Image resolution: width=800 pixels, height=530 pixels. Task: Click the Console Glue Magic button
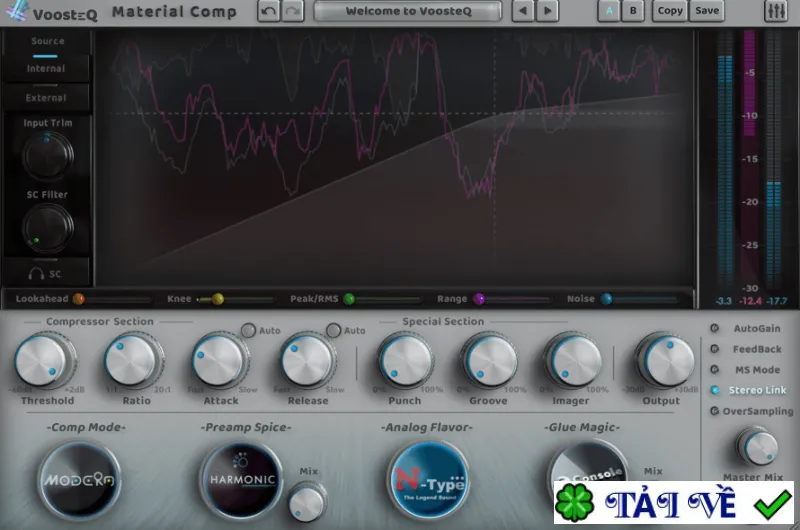pos(587,462)
